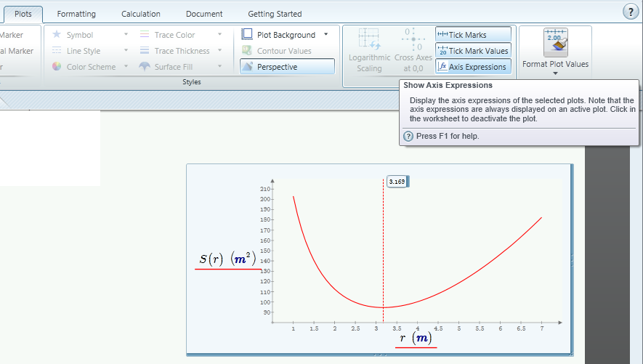Click the Tick Mark Values icon

[442, 51]
